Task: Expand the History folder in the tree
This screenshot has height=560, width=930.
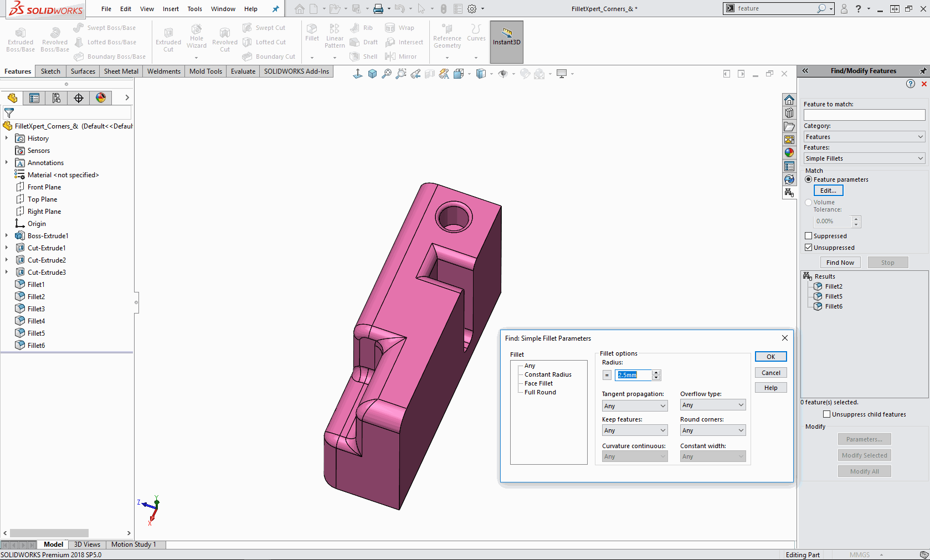Action: coord(6,138)
